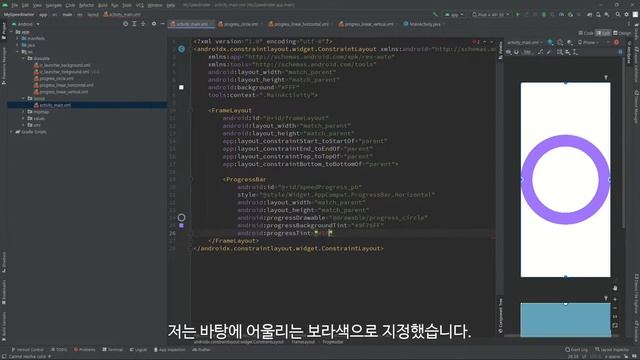Click the blue blueprint preview surface
The image size is (640, 360).
click(565, 320)
